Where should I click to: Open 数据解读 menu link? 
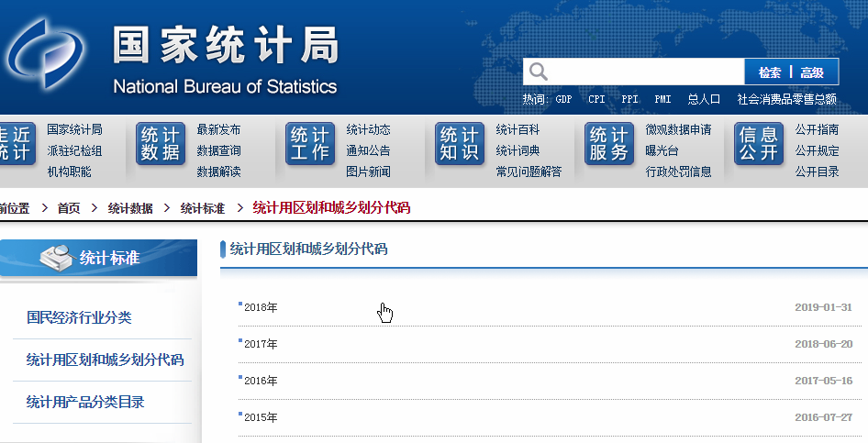pyautogui.click(x=218, y=172)
